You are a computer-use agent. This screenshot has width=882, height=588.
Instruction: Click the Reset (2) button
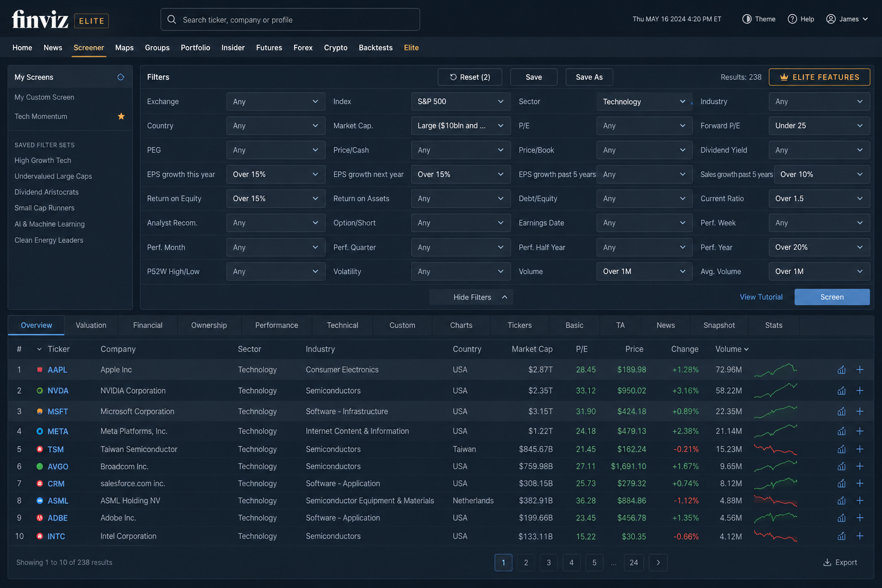coord(470,77)
